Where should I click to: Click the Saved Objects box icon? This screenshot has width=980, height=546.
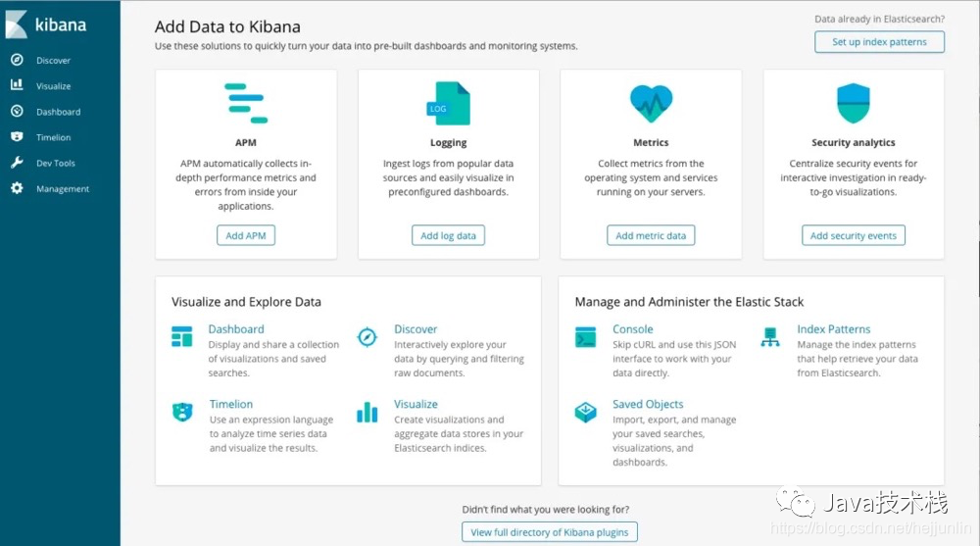click(586, 412)
